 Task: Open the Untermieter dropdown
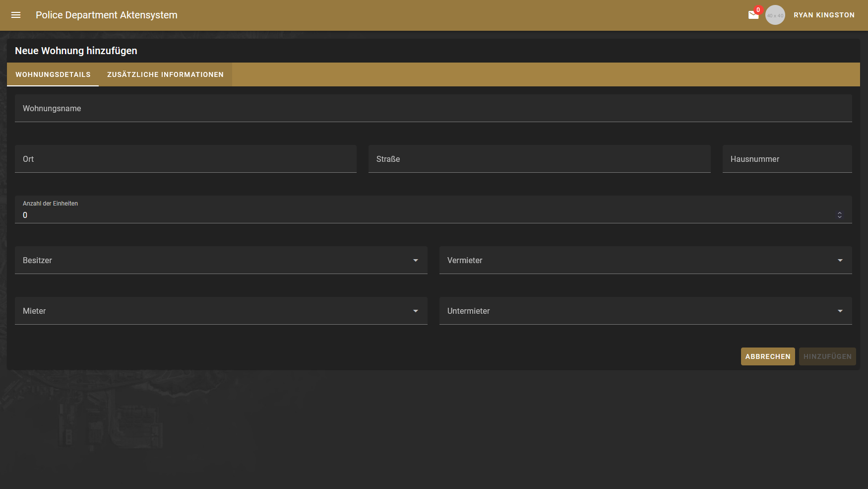click(x=646, y=311)
